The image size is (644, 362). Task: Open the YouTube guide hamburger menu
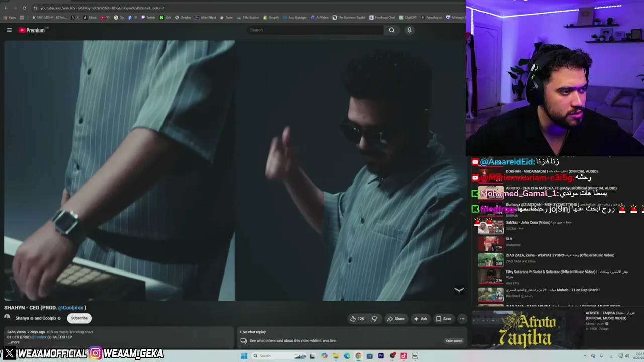click(9, 30)
